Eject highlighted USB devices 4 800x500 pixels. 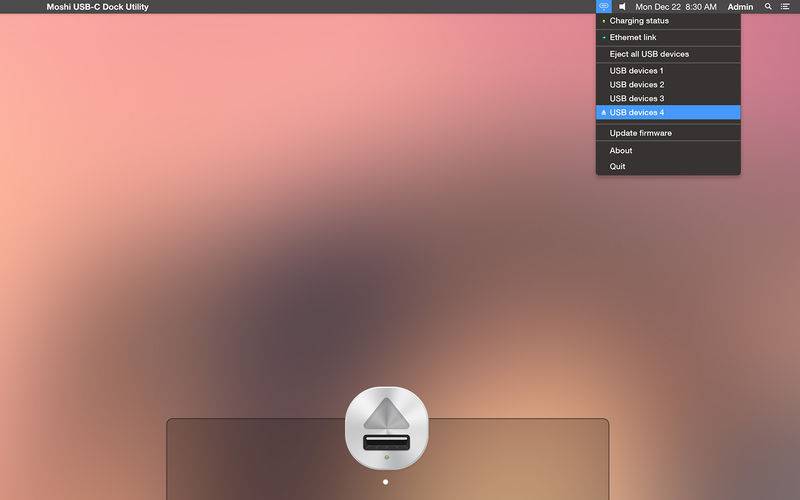tap(668, 112)
